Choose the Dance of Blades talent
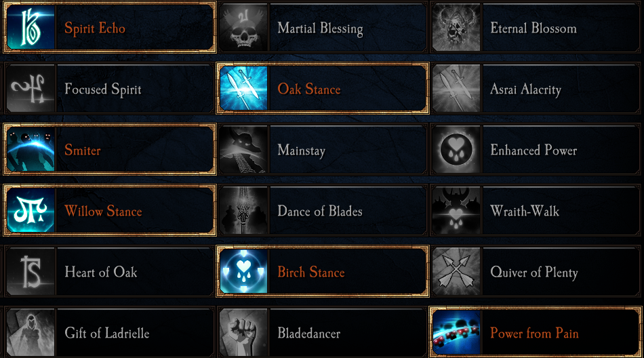This screenshot has height=358, width=644. [x=319, y=211]
